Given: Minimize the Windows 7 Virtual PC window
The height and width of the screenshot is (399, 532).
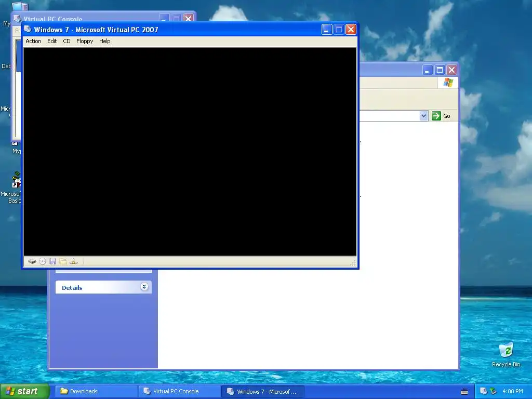Looking at the screenshot, I should [x=326, y=30].
